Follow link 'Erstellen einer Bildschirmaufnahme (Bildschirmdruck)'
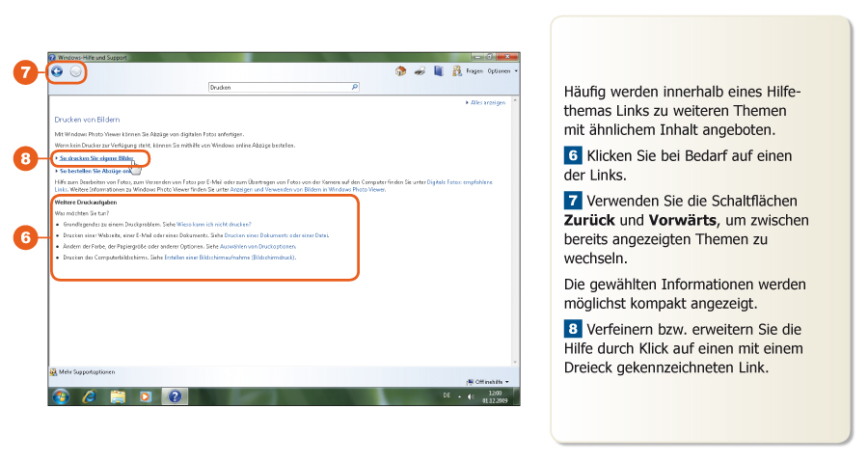The image size is (868, 463). point(230,258)
